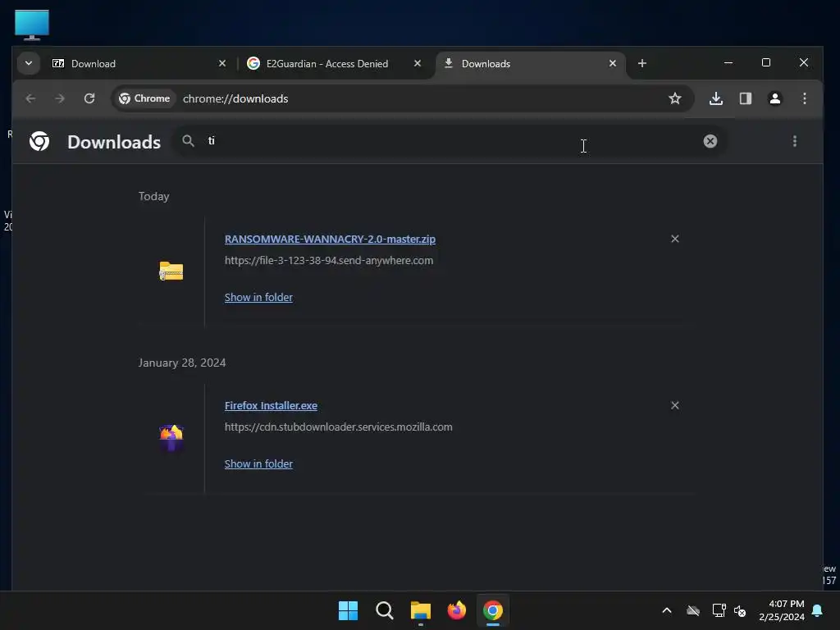Close the 7z Download tab
The width and height of the screenshot is (840, 630).
[x=222, y=63]
